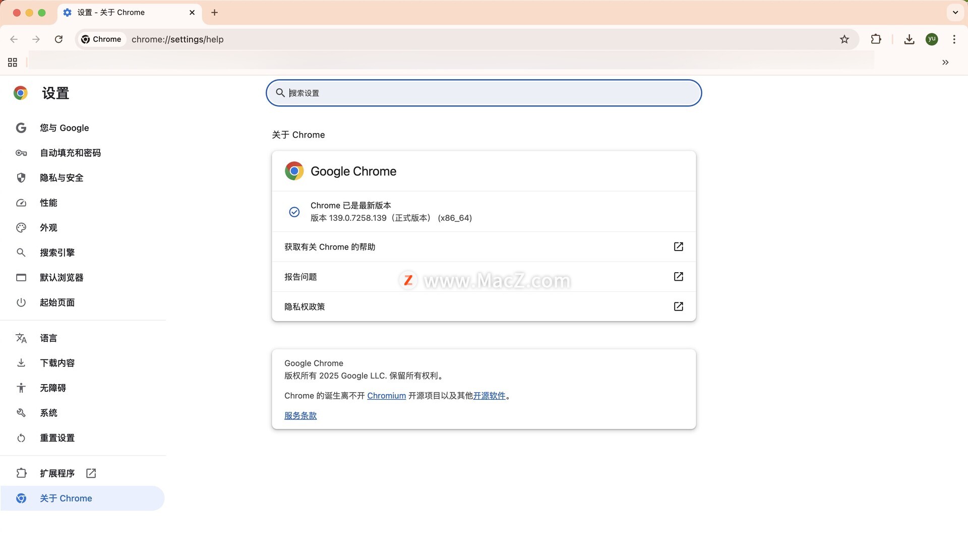
Task: Open 系统 settings section
Action: click(83, 413)
